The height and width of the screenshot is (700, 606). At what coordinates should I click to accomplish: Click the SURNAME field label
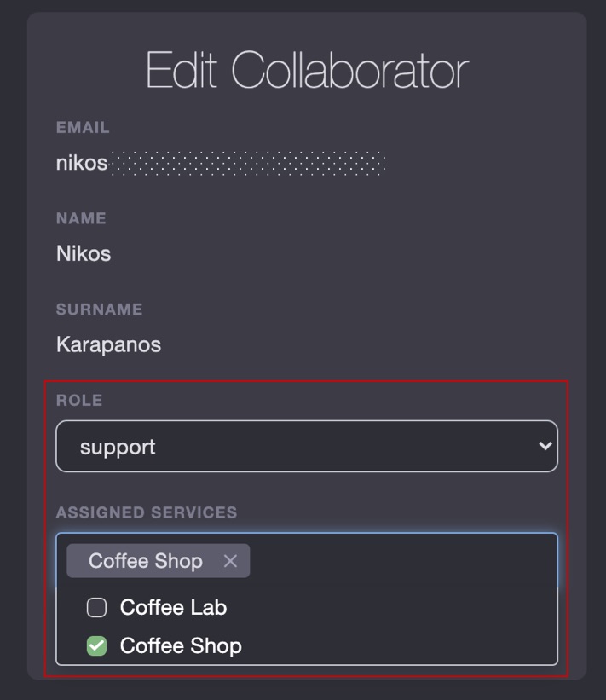coord(100,310)
